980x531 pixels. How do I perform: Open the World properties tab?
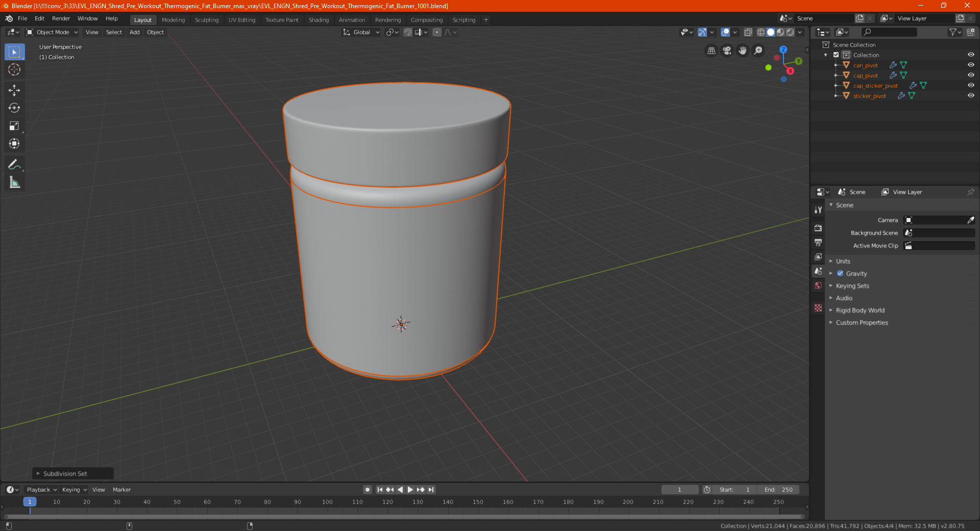[x=818, y=285]
